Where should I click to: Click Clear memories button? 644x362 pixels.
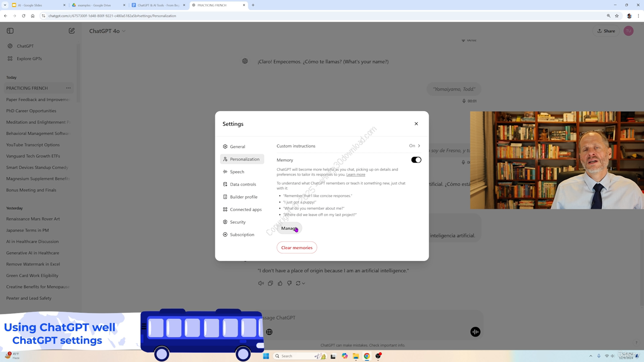tap(297, 247)
